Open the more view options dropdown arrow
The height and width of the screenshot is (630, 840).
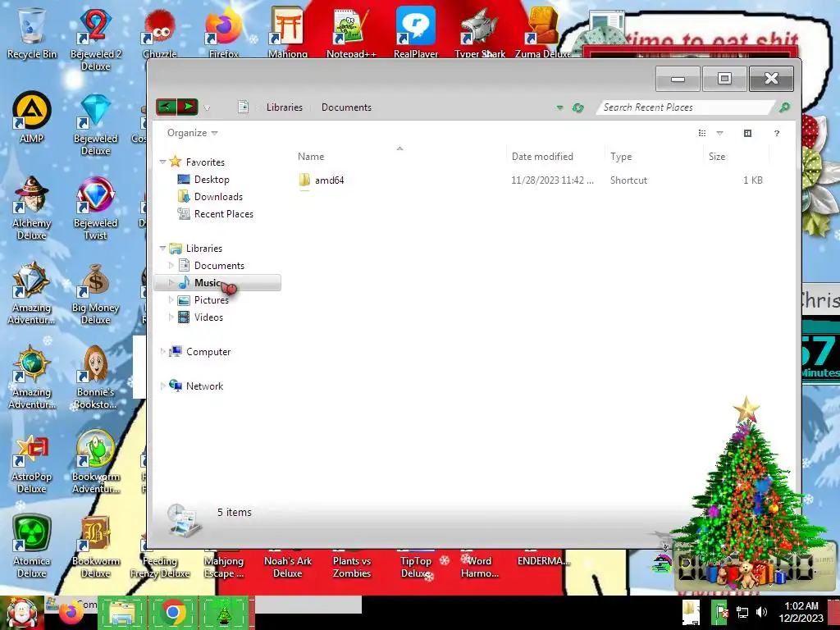pos(720,134)
